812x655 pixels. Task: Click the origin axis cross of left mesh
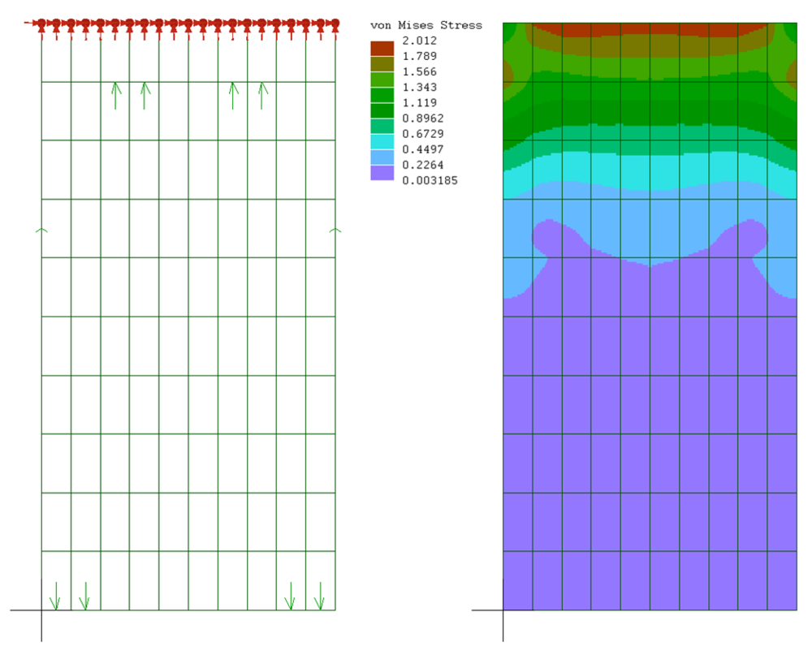point(41,610)
